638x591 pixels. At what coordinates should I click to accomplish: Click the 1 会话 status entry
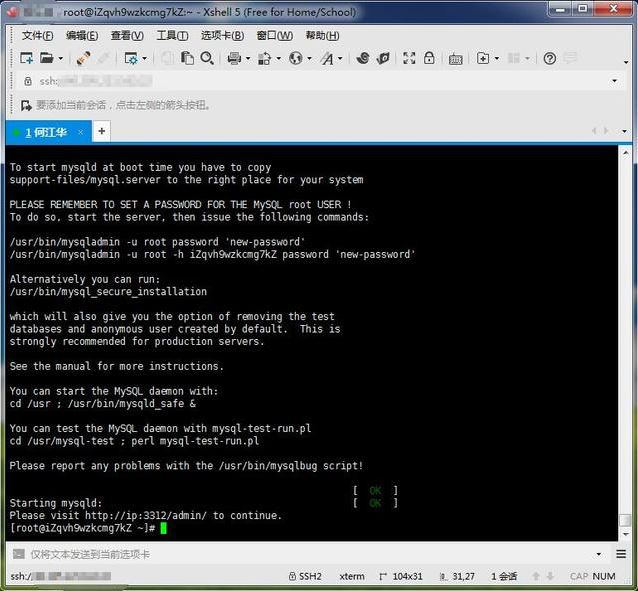[504, 576]
